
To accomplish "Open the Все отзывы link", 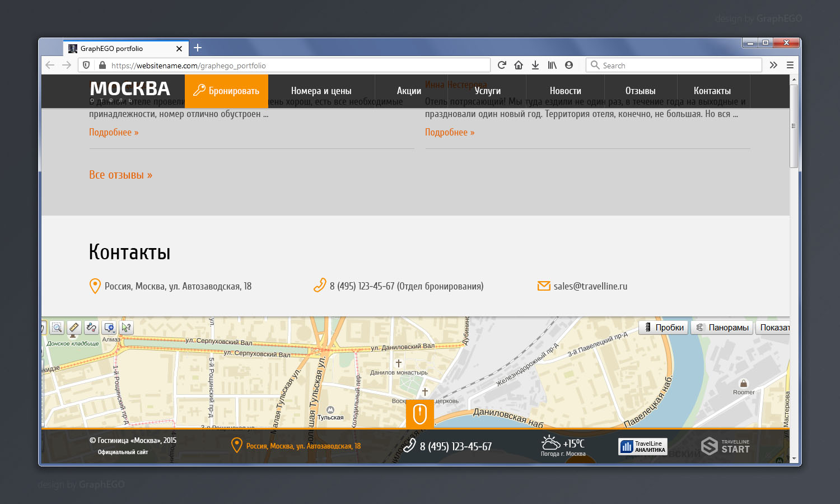I will point(120,175).
